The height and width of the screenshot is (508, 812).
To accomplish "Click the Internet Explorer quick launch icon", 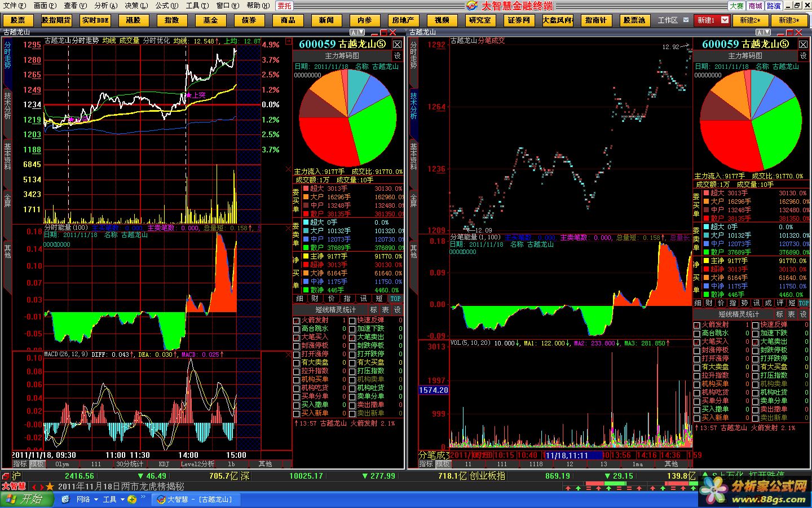I will pos(65,500).
